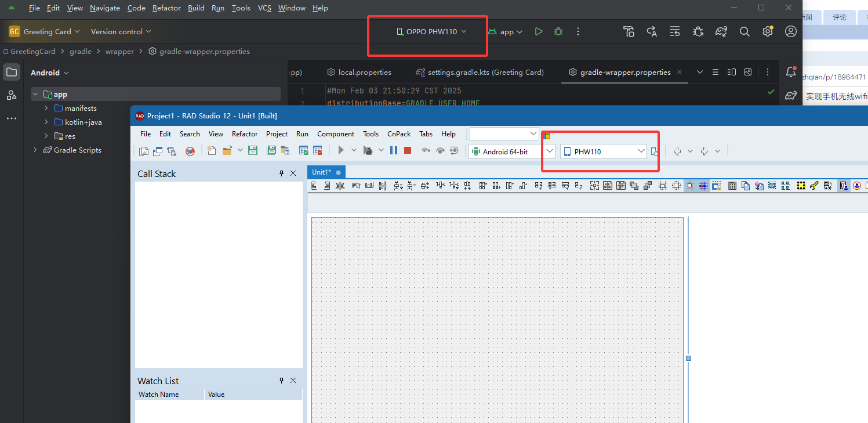Close the Watch List panel
The image size is (868, 423).
(x=293, y=381)
